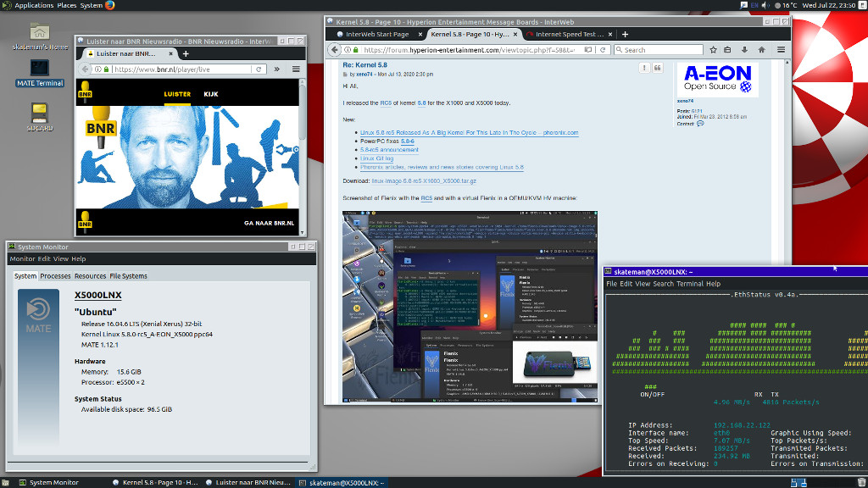Image resolution: width=868 pixels, height=488 pixels.
Task: Select KIJK on the BNR page
Action: coord(211,94)
